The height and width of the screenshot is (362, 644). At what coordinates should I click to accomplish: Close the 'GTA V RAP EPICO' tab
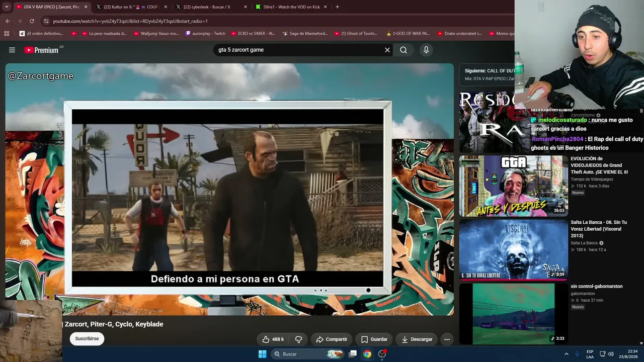[x=86, y=7]
